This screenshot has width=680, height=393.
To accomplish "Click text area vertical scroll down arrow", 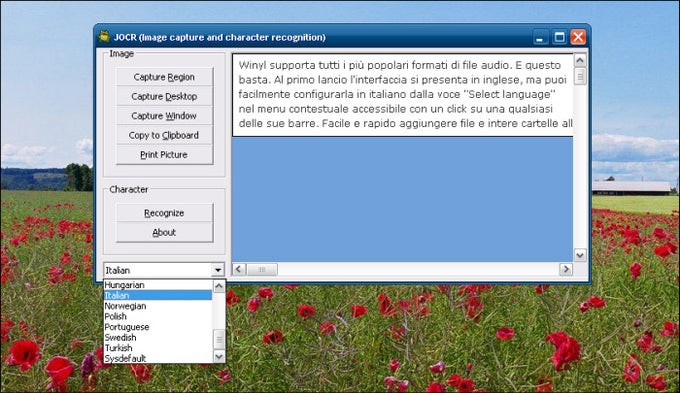I will [x=580, y=255].
